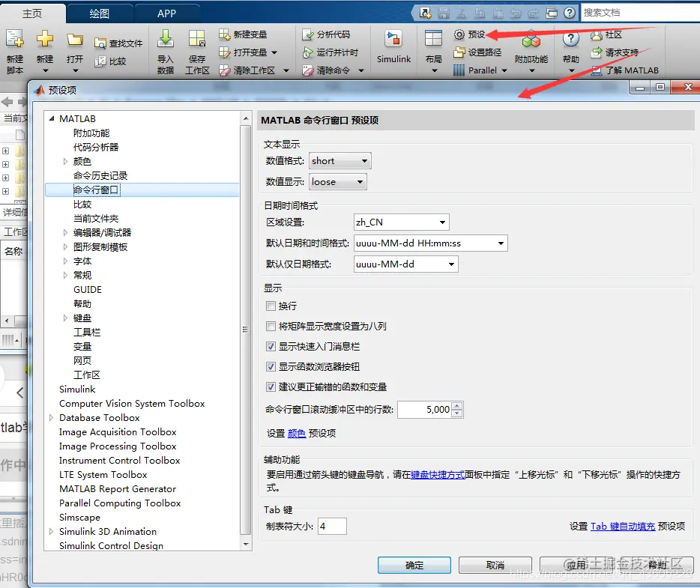Switch to the APP tab
Viewport: 700px width, 588px height.
[166, 13]
